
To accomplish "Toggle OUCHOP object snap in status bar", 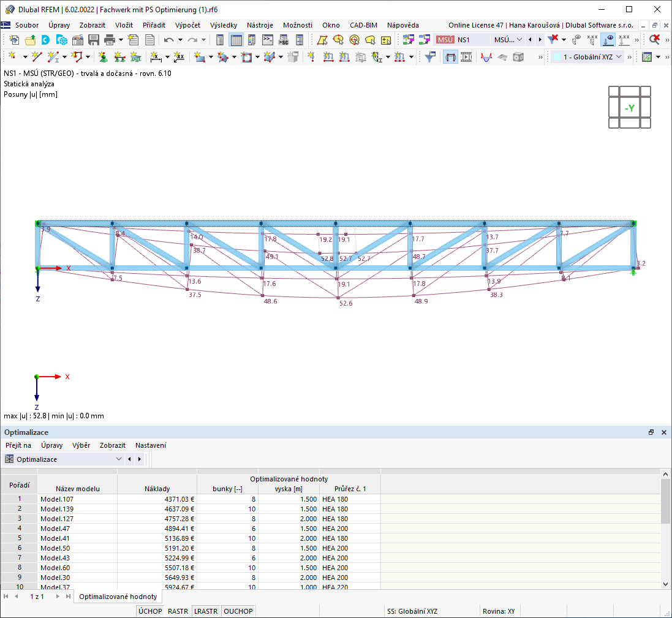I will pyautogui.click(x=238, y=611).
